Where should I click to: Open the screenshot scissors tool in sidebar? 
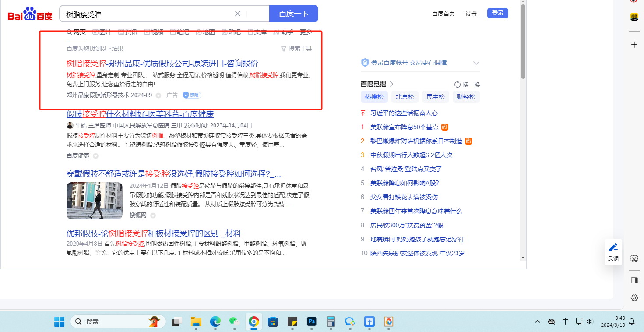[x=634, y=259]
